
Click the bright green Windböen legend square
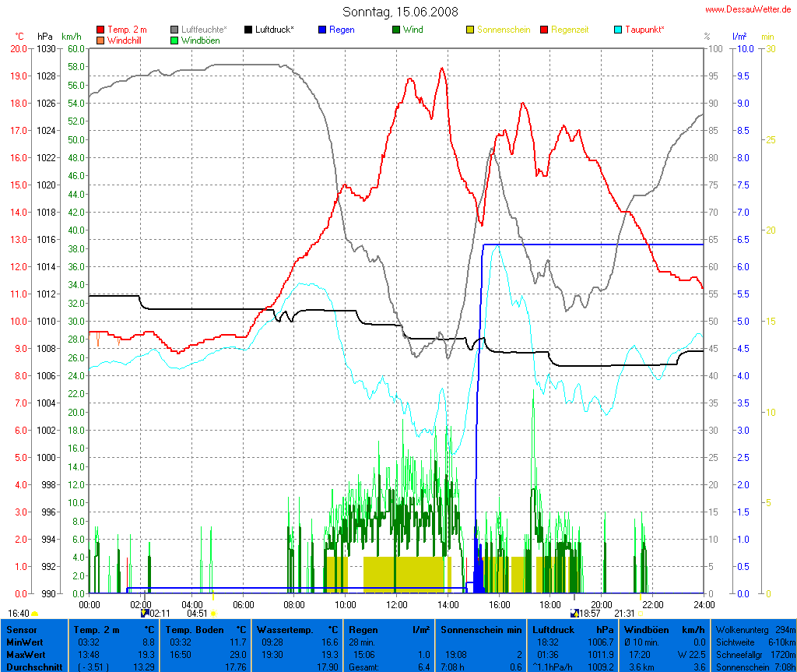[174, 40]
